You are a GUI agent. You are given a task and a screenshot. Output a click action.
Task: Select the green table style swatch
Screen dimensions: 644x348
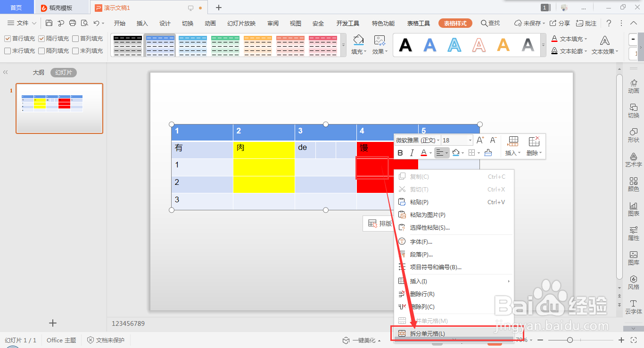(x=225, y=45)
